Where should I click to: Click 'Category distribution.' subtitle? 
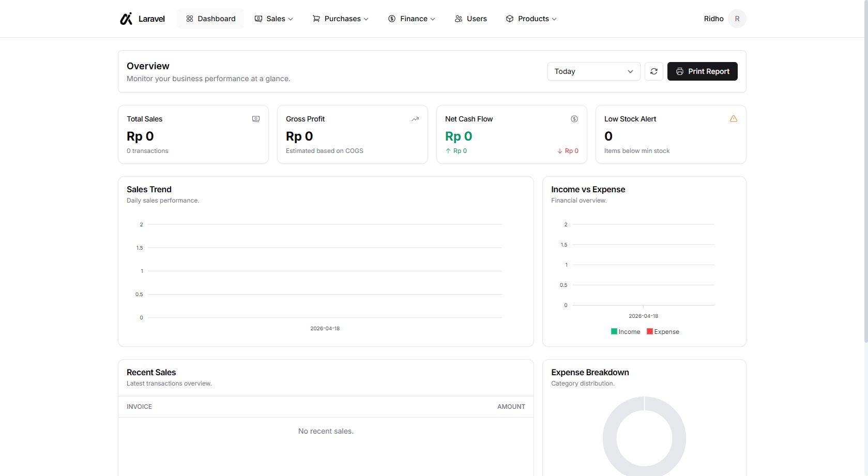(583, 383)
